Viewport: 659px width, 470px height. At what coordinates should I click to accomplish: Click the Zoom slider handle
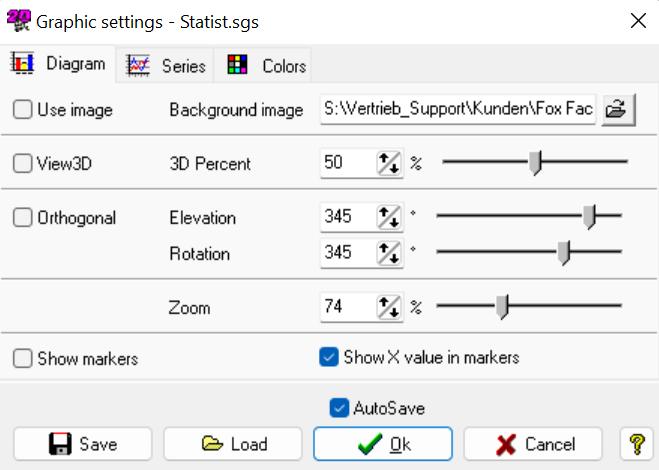(x=502, y=307)
